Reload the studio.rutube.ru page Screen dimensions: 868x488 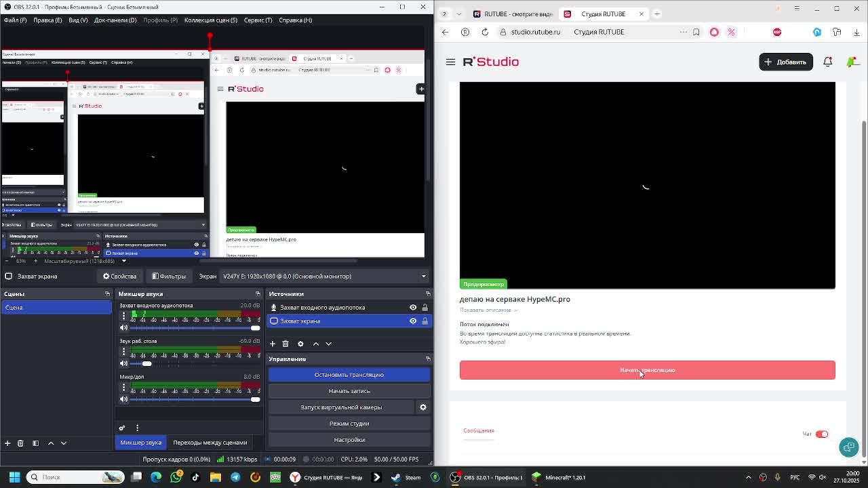click(x=485, y=32)
